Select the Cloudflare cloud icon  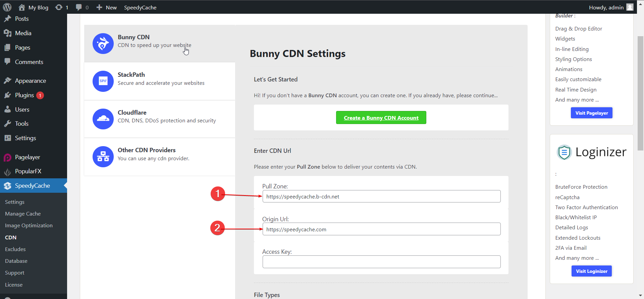[x=103, y=119]
